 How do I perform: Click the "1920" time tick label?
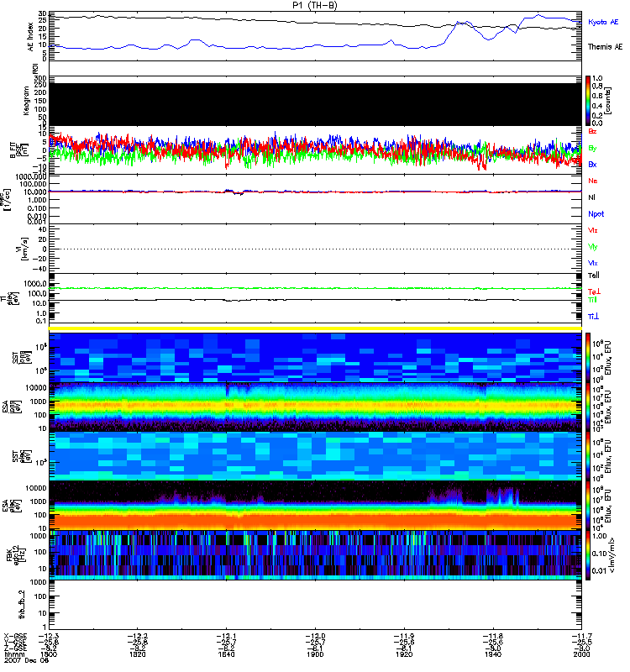tap(404, 654)
